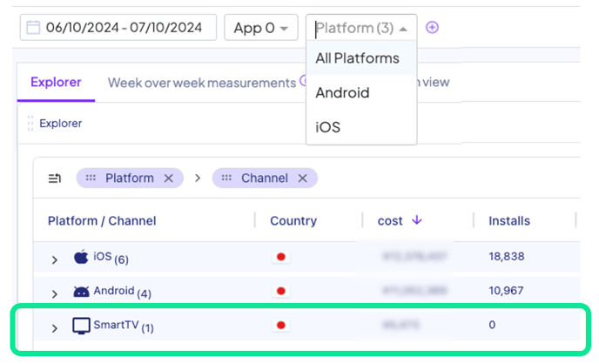Expand the iOS platform row
599x364 pixels.
click(54, 259)
